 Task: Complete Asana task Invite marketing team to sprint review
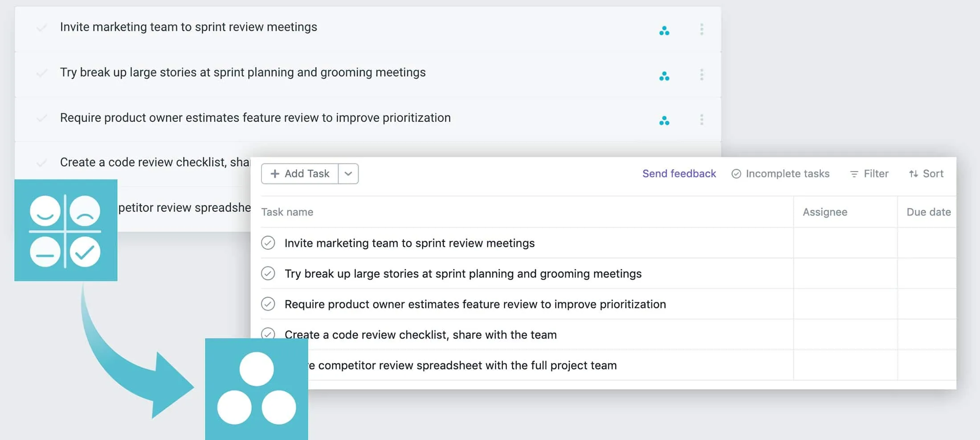[x=268, y=243]
